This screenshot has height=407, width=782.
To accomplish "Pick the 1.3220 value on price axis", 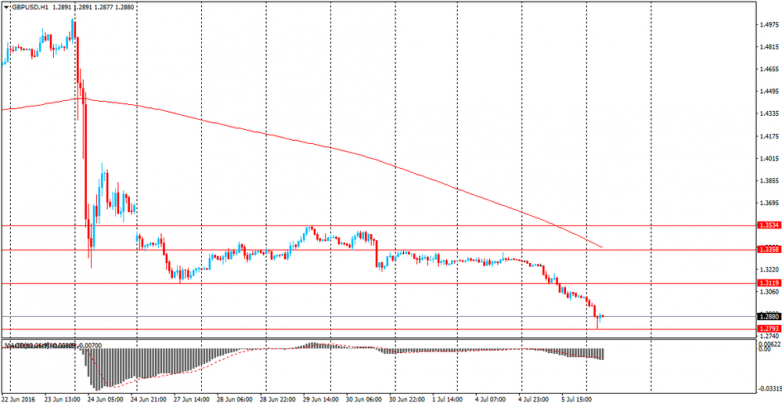I will click(x=769, y=269).
